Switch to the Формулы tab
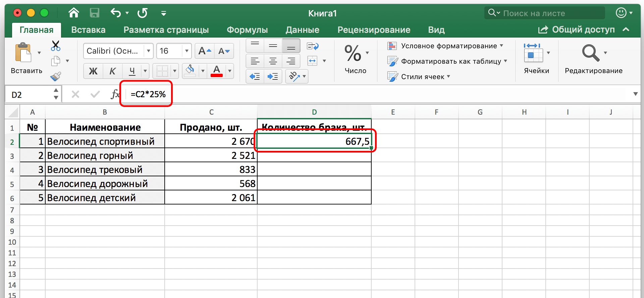This screenshot has height=298, width=644. point(247,30)
